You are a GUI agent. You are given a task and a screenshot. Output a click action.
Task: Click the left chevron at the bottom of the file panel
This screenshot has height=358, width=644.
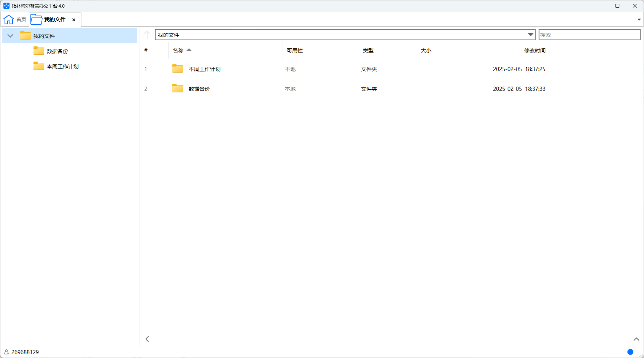coord(147,339)
